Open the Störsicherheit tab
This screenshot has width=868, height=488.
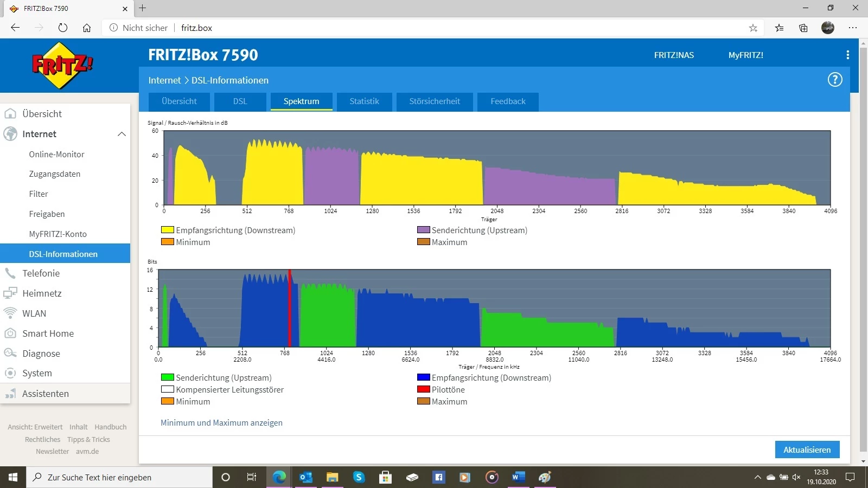pos(435,101)
